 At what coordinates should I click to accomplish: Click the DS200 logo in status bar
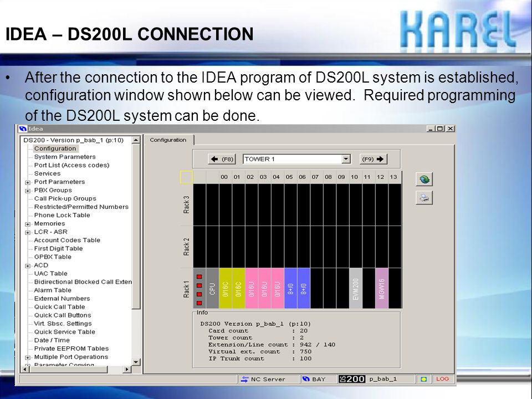pyautogui.click(x=351, y=379)
